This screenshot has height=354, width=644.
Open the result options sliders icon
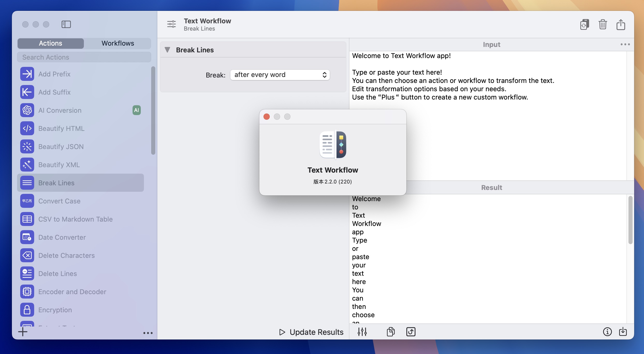point(362,332)
